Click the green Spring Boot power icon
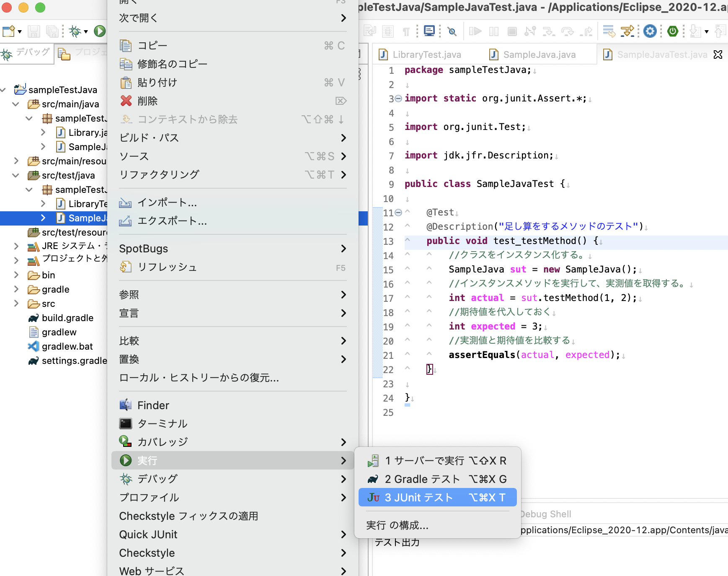This screenshot has width=728, height=576. pos(673,31)
